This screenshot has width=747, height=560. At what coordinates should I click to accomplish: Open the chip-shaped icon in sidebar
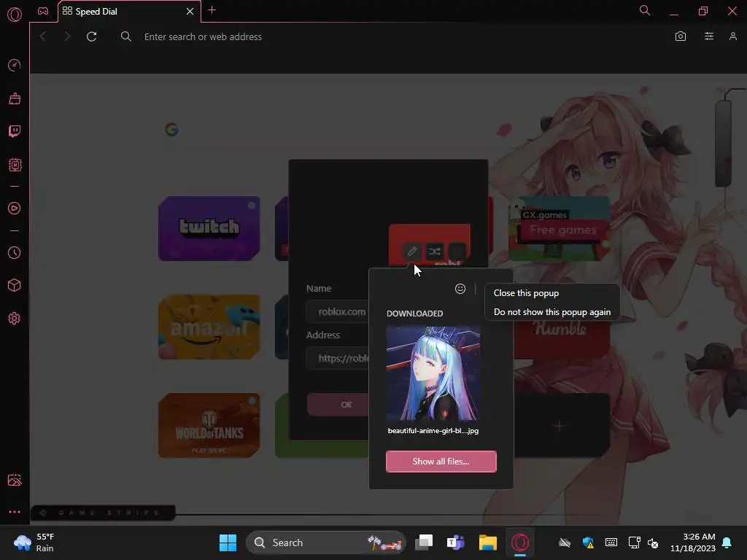15,165
